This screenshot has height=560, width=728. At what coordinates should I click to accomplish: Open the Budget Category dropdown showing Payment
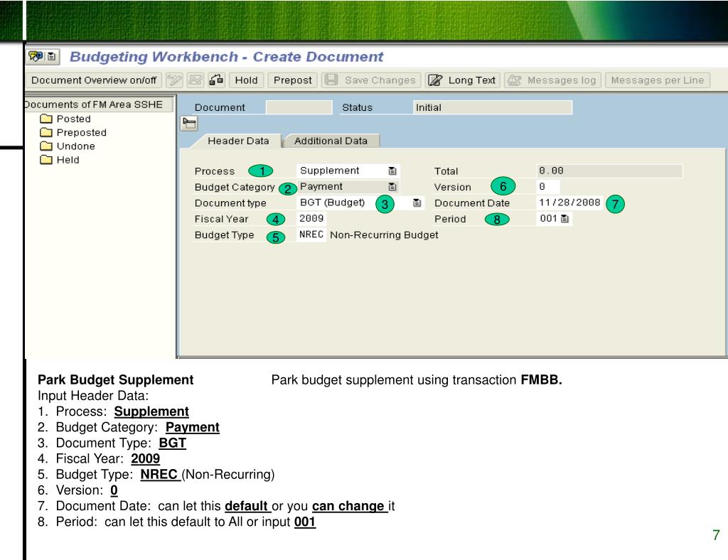[392, 186]
